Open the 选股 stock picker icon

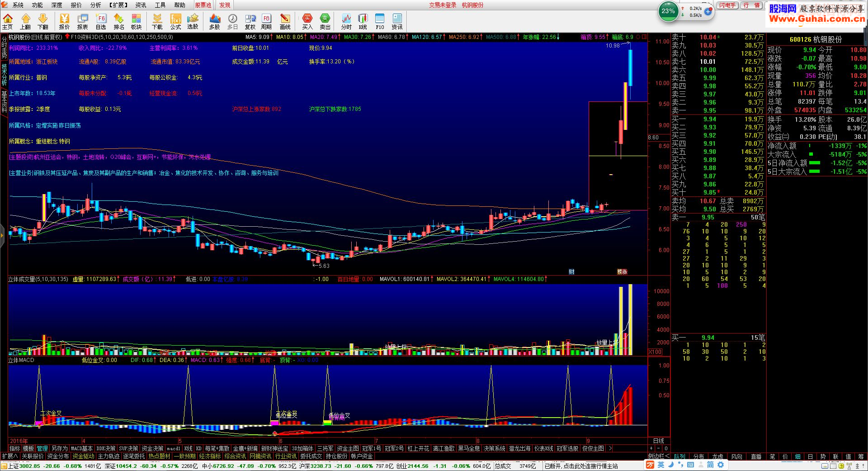(x=193, y=21)
